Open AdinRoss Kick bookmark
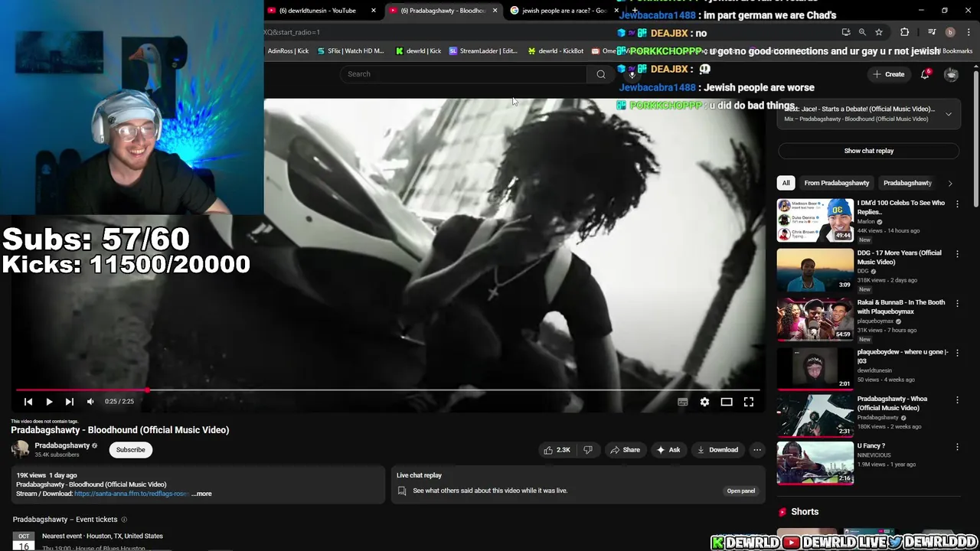 pyautogui.click(x=288, y=51)
